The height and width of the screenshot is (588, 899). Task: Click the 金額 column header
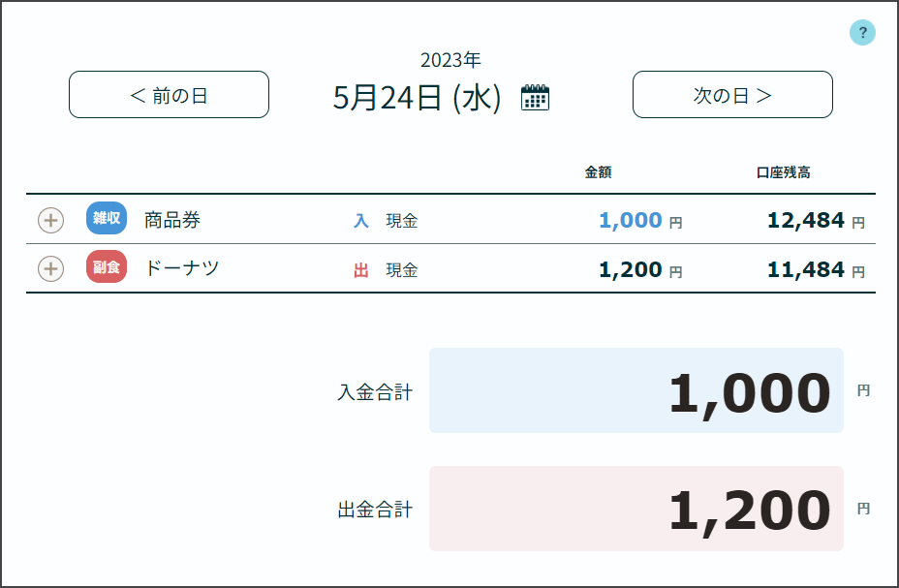[598, 172]
